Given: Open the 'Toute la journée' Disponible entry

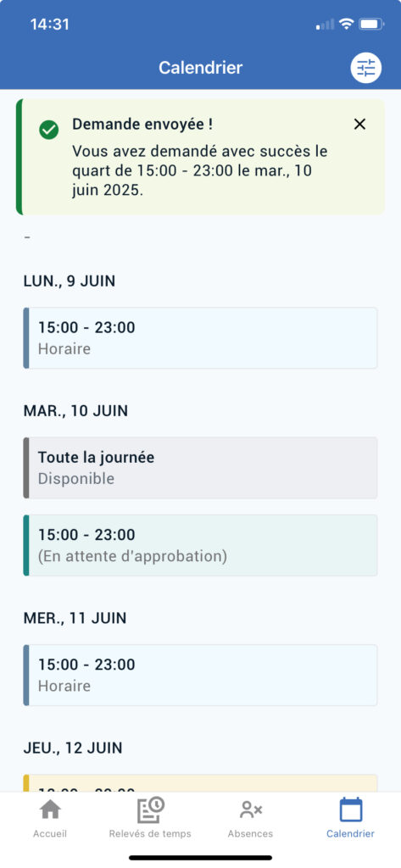Looking at the screenshot, I should [x=200, y=468].
